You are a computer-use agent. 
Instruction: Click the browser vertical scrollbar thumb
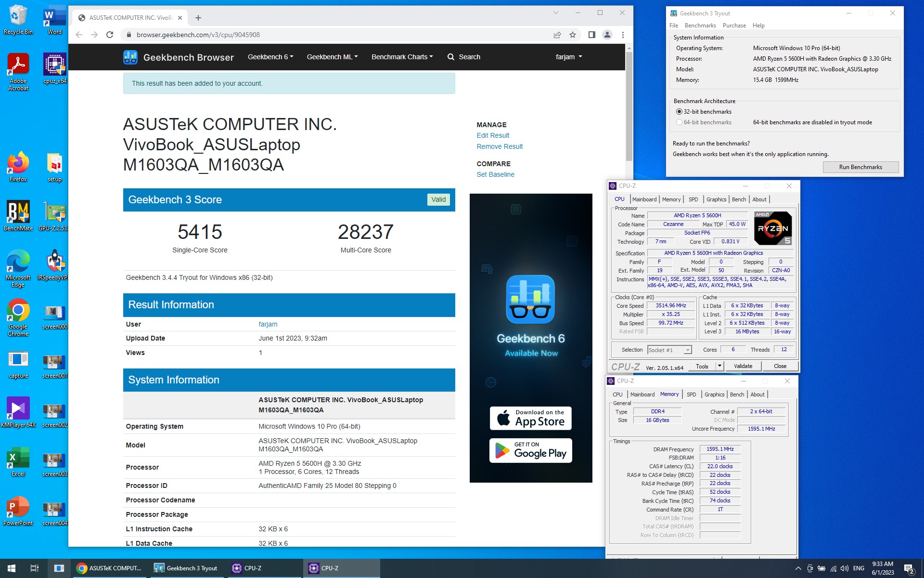[629, 106]
